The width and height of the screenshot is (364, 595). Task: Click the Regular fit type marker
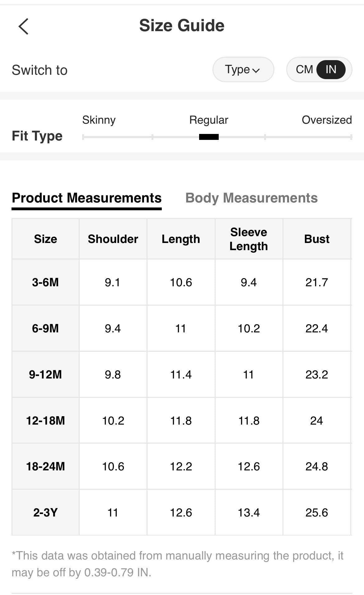(x=209, y=137)
